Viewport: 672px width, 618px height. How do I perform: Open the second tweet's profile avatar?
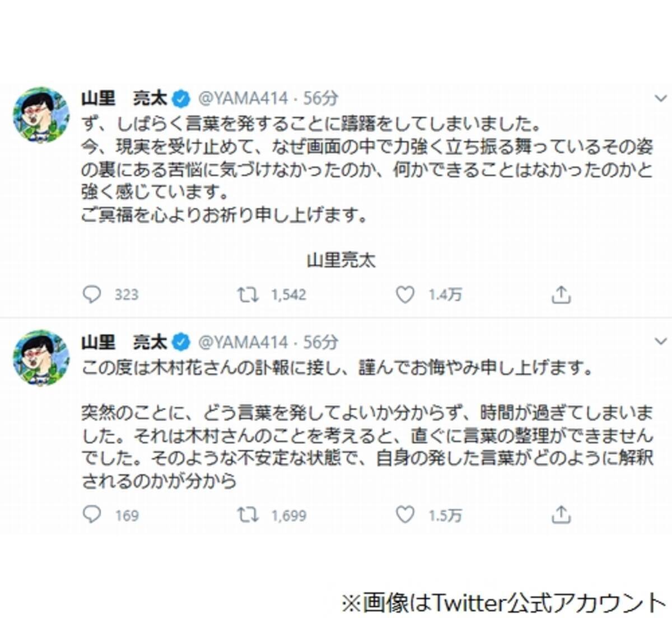[x=41, y=358]
